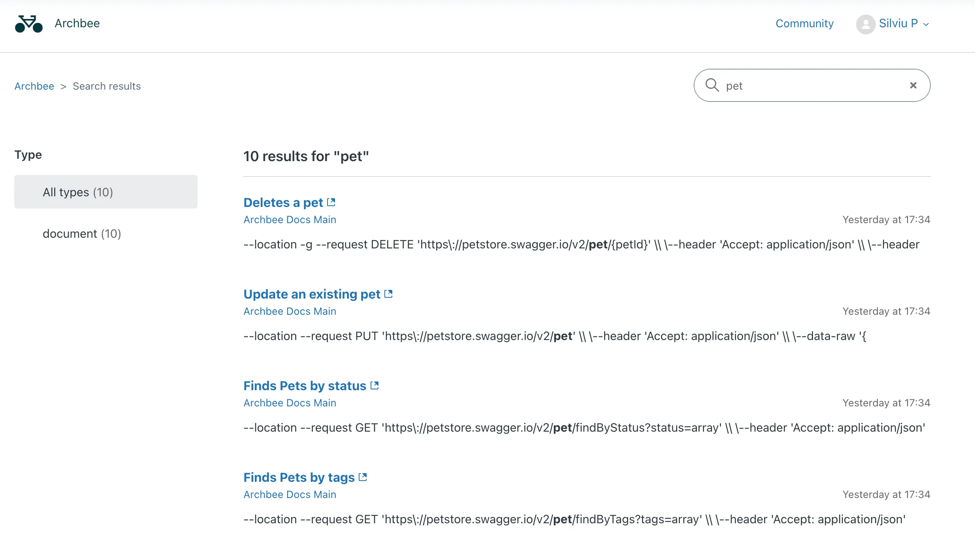Click Archbee Docs Main under Finds Pets by tags
This screenshot has width=975, height=560.
tap(290, 494)
